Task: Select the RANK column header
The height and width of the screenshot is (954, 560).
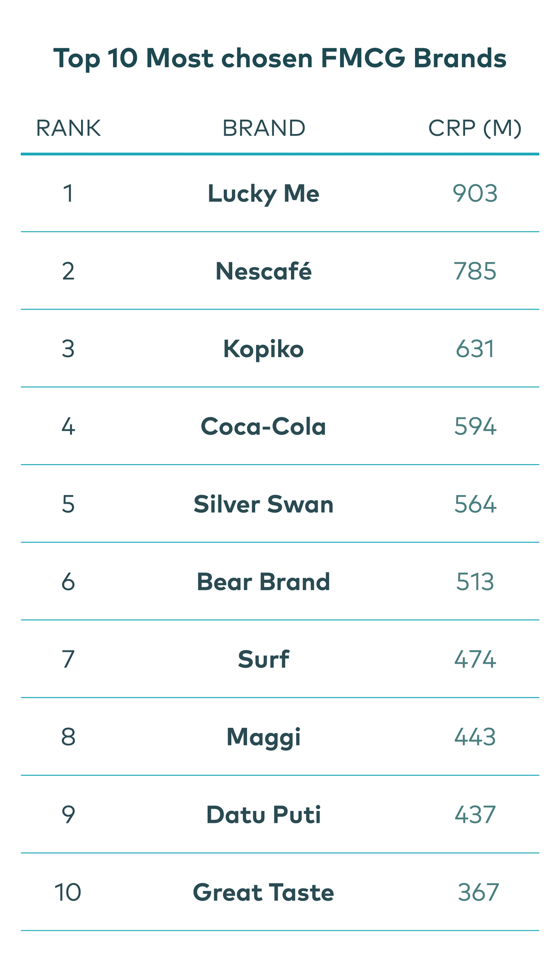Action: (68, 128)
